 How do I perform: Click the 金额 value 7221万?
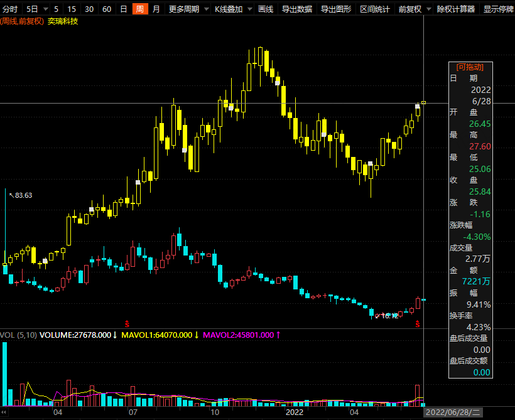click(476, 282)
